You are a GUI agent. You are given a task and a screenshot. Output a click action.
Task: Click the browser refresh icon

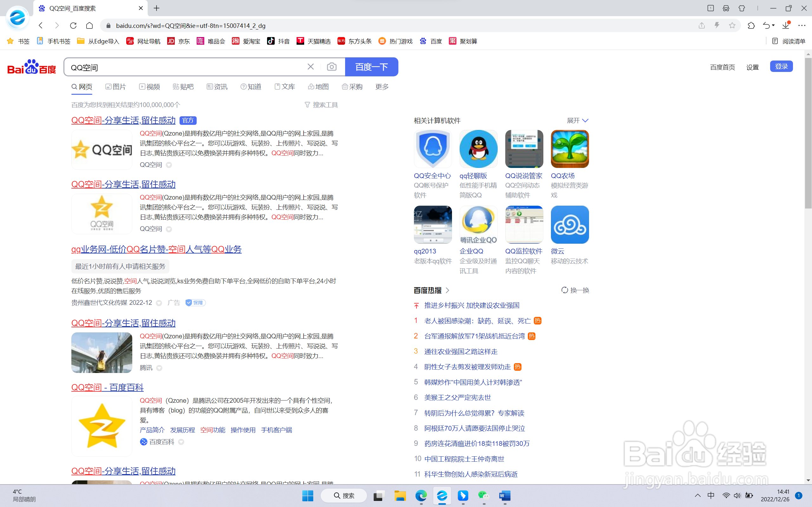click(x=73, y=25)
